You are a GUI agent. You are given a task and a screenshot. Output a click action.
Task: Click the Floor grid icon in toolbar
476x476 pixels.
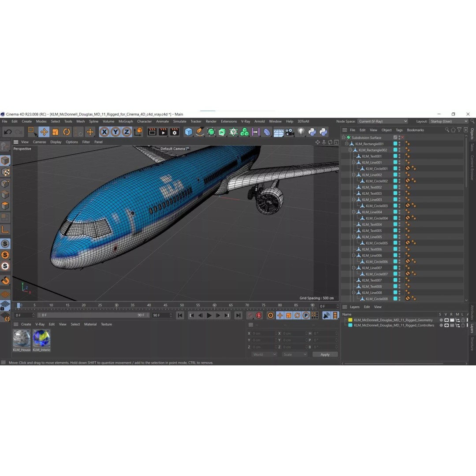[279, 132]
